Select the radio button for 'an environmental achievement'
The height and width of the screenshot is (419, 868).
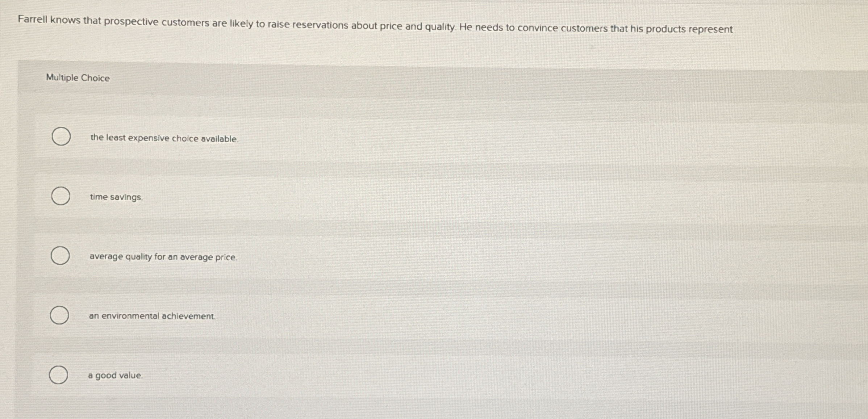pyautogui.click(x=59, y=315)
